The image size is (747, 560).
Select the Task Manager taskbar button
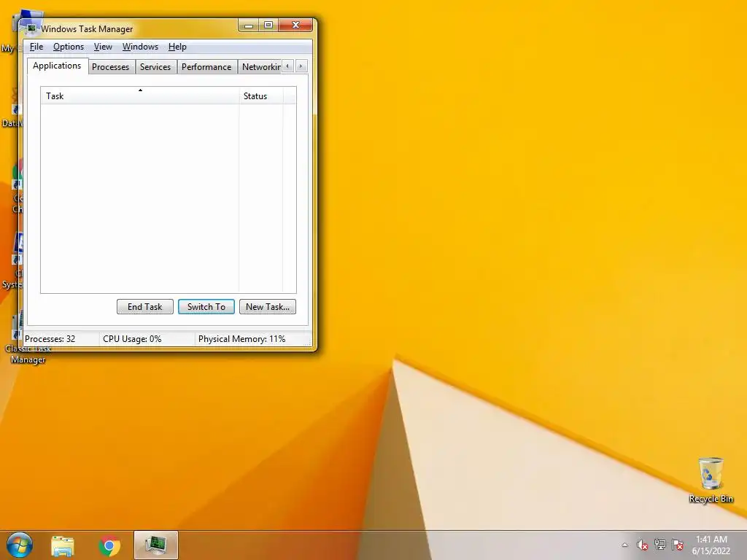[x=156, y=545]
